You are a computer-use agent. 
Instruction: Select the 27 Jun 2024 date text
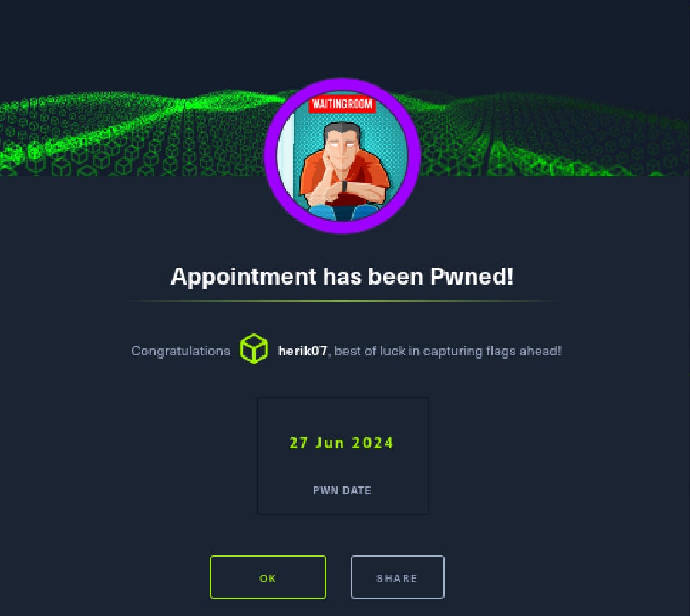[x=342, y=443]
